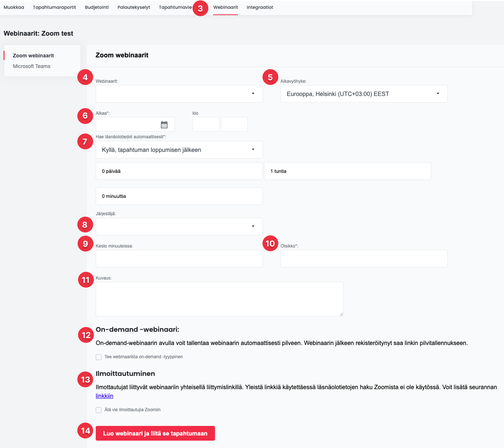Screen dimensions: 504x448
Task: Focus the Alkaa date field
Action: 135,124
